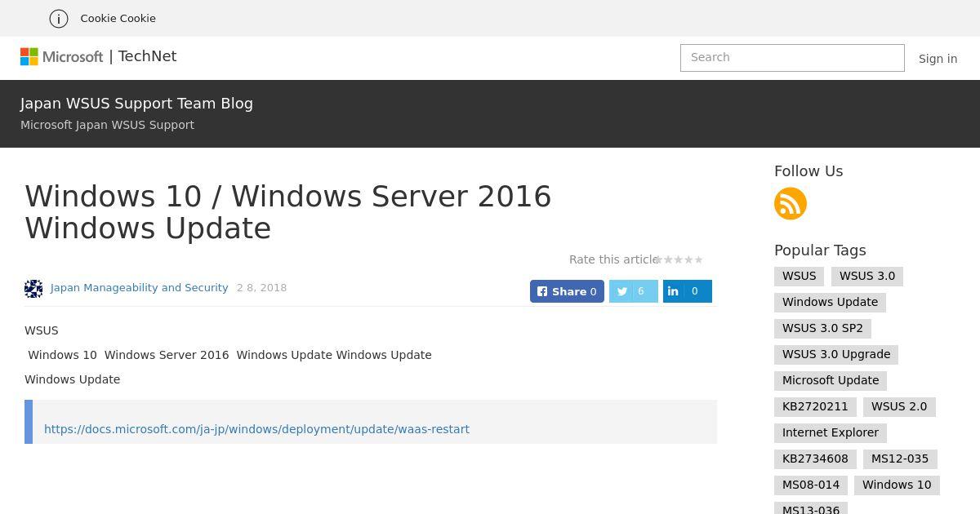This screenshot has width=980, height=514.
Task: Click the post date 2 8, 2018
Action: click(261, 288)
